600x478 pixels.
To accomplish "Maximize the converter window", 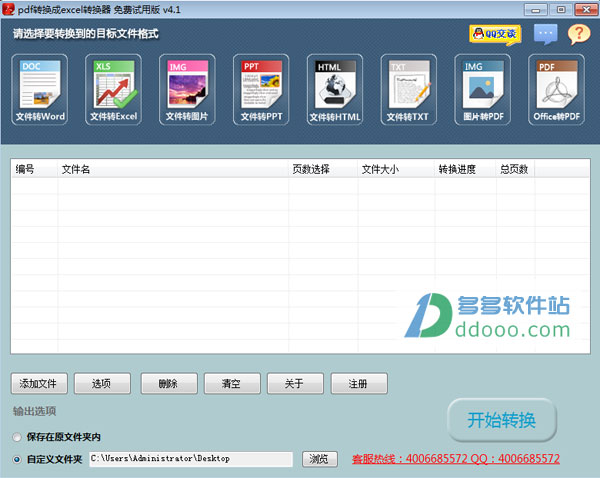I will pos(561,10).
